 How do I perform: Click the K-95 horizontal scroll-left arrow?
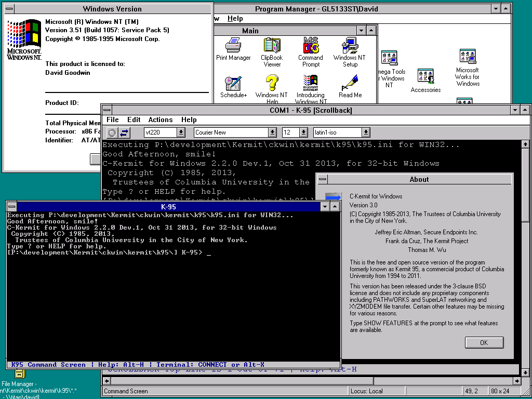[107, 381]
